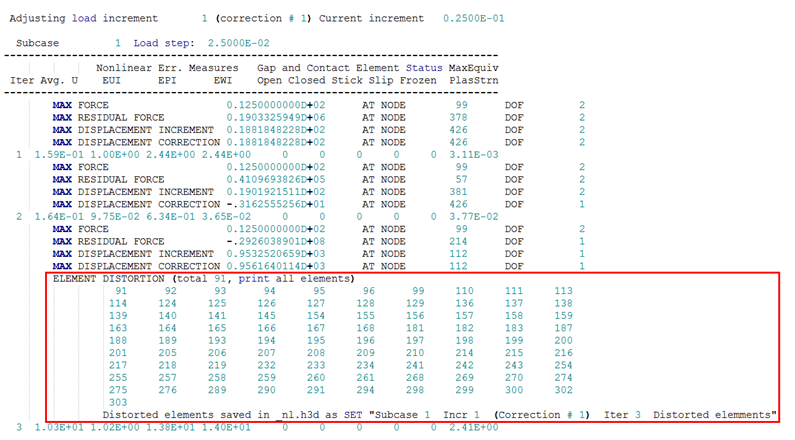The height and width of the screenshot is (440, 795).
Task: Select iteration 3 plastic strain 2.41E+00
Action: [x=474, y=427]
